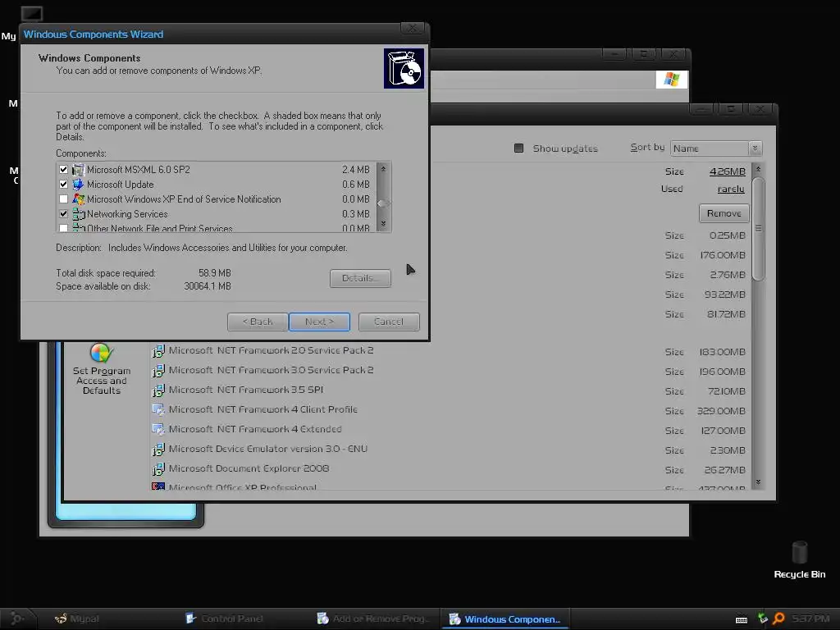
Task: Click the programs list scroll-up arrow
Action: (758, 169)
